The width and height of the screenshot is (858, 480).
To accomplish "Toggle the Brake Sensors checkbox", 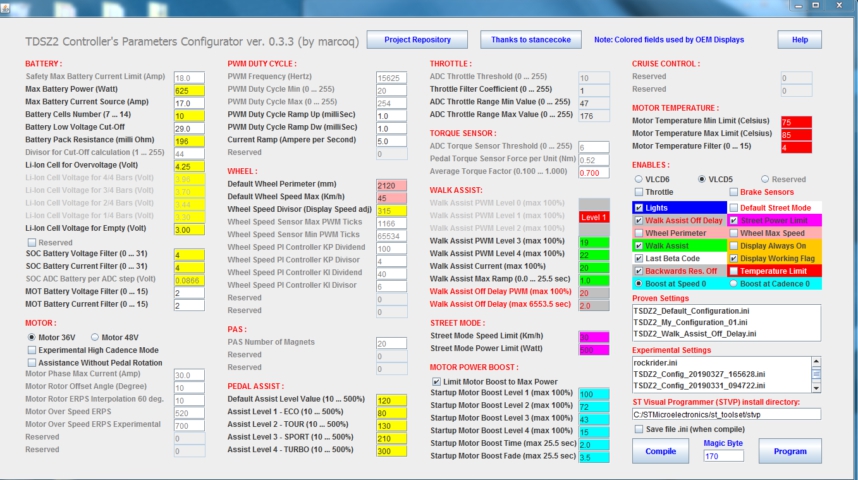I will click(x=734, y=192).
